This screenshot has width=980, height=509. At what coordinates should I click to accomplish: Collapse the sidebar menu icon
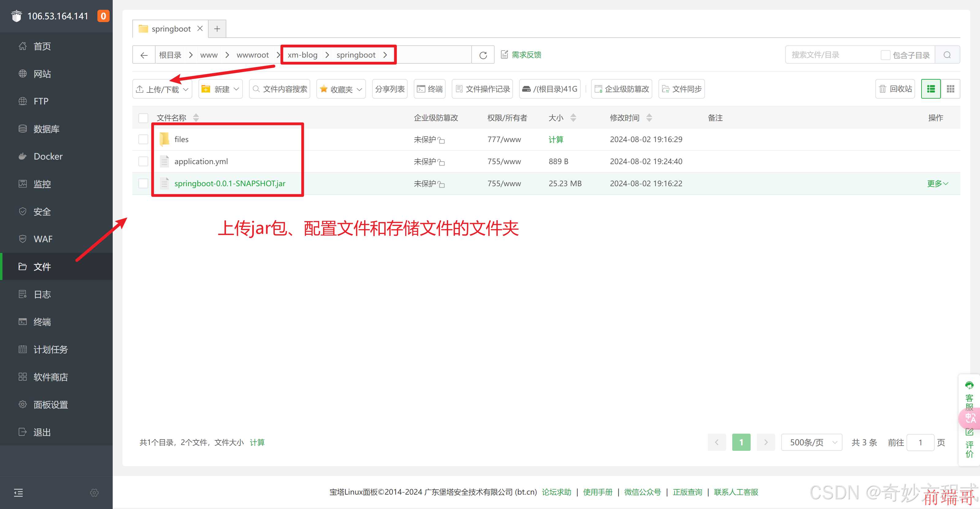[x=18, y=493]
